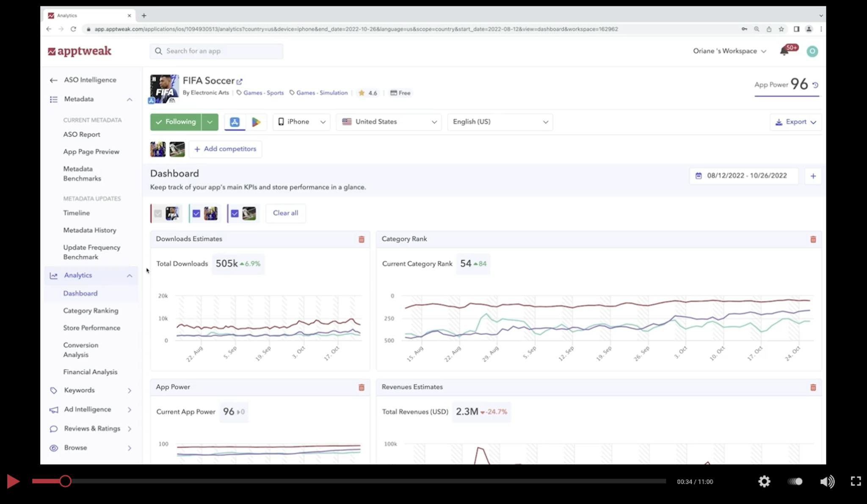Switch to the Google Play store icon
Viewport: 867px width, 504px height.
click(256, 122)
